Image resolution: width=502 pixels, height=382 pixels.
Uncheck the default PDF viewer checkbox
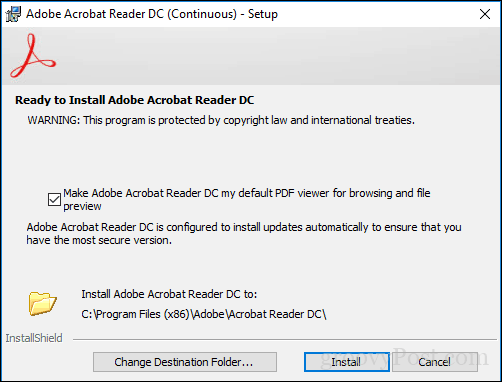click(54, 200)
